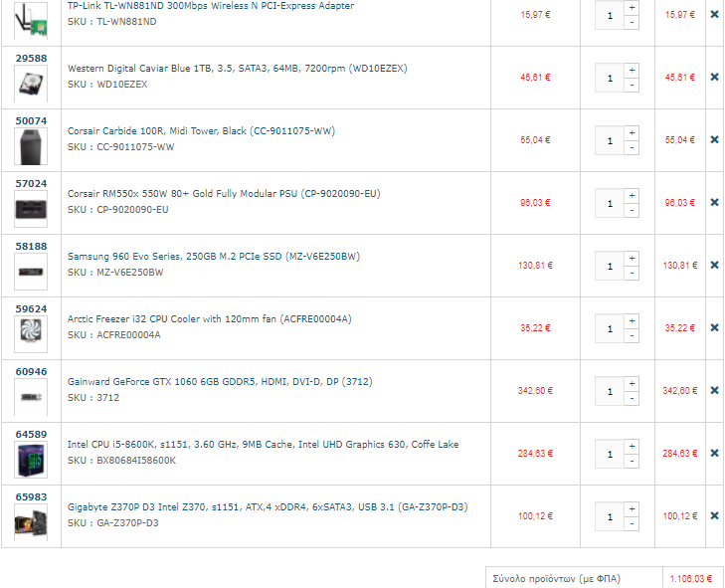This screenshot has height=588, width=725.
Task: Click the TP-Link wireless adapter thumbnail
Action: click(x=31, y=21)
